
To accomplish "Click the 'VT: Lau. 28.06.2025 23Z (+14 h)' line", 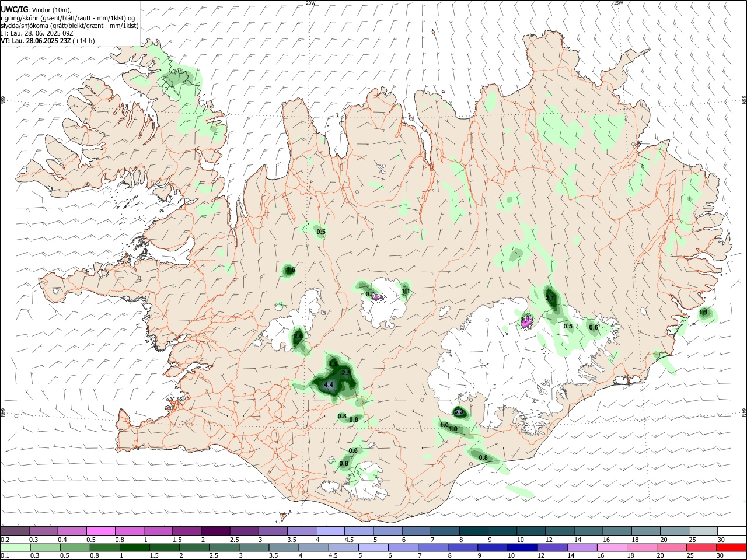I will pyautogui.click(x=47, y=41).
